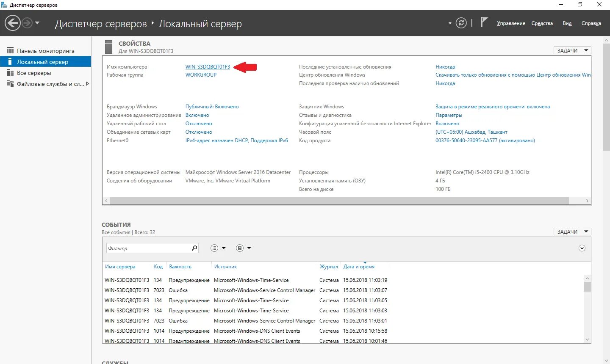Click the Все серверы sidebar icon
This screenshot has width=610, height=364.
(x=10, y=72)
